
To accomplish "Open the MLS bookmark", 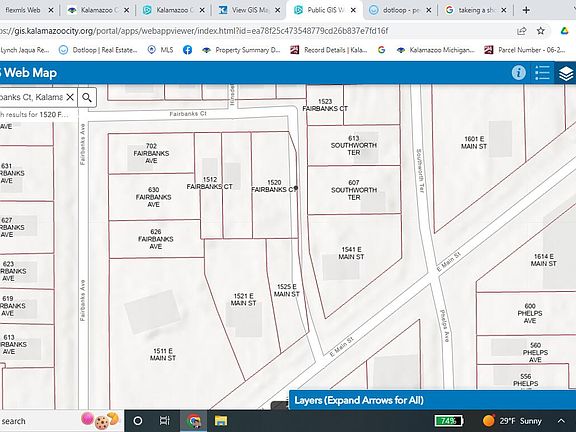I will click(161, 50).
